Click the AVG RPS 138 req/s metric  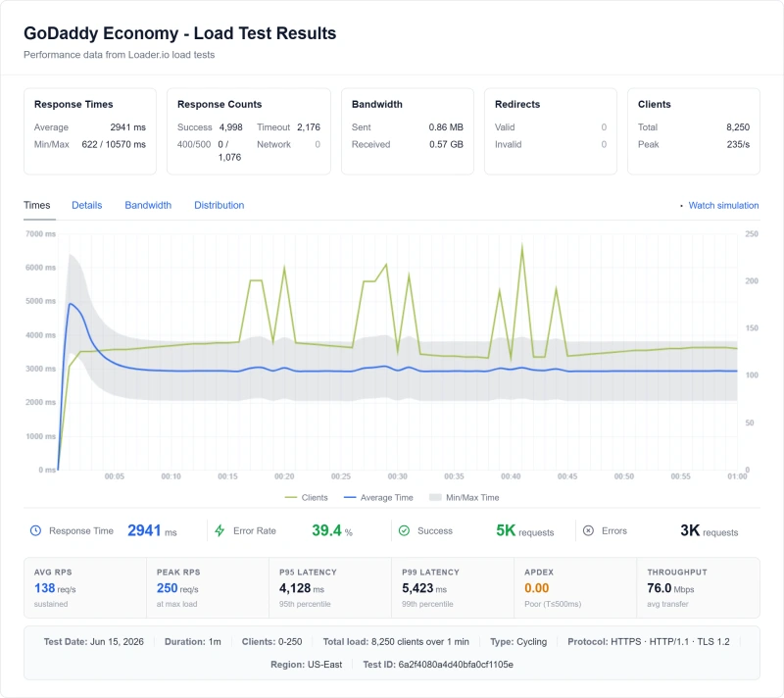(55, 588)
